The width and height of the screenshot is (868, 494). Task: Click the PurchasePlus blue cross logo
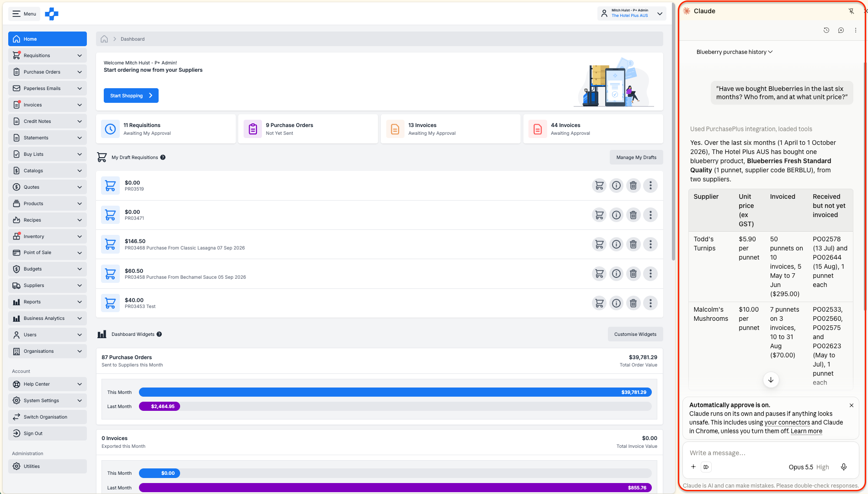tap(52, 14)
